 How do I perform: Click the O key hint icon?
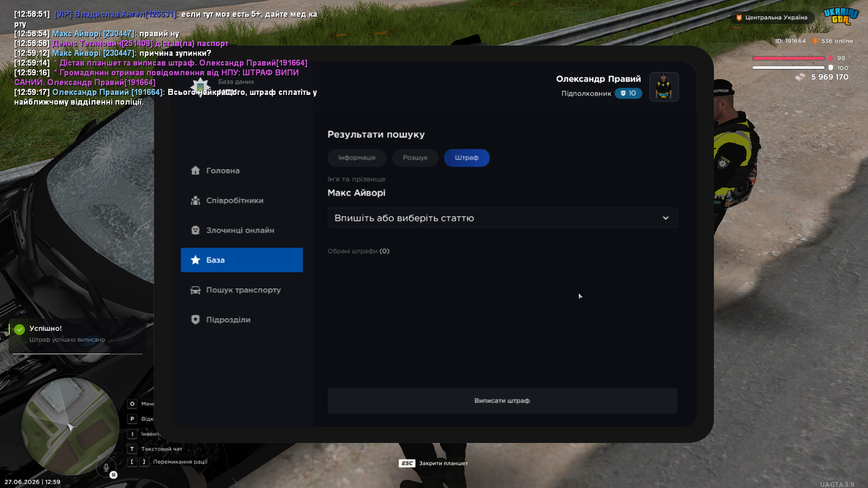point(133,404)
